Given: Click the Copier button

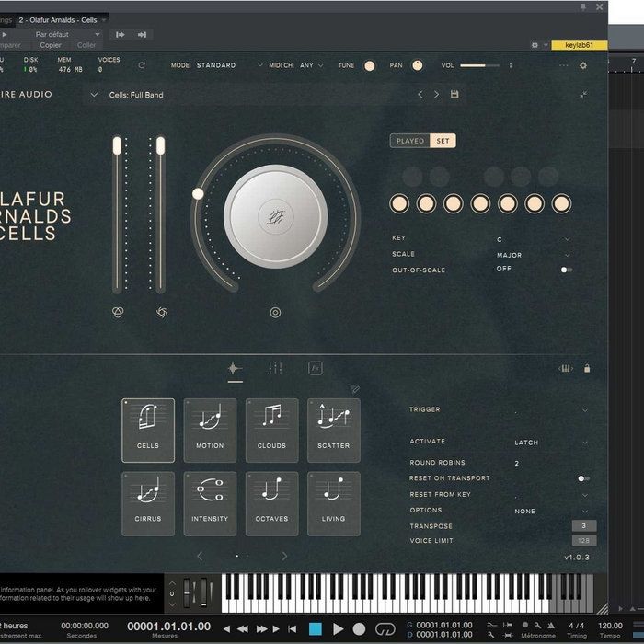Looking at the screenshot, I should (x=51, y=45).
